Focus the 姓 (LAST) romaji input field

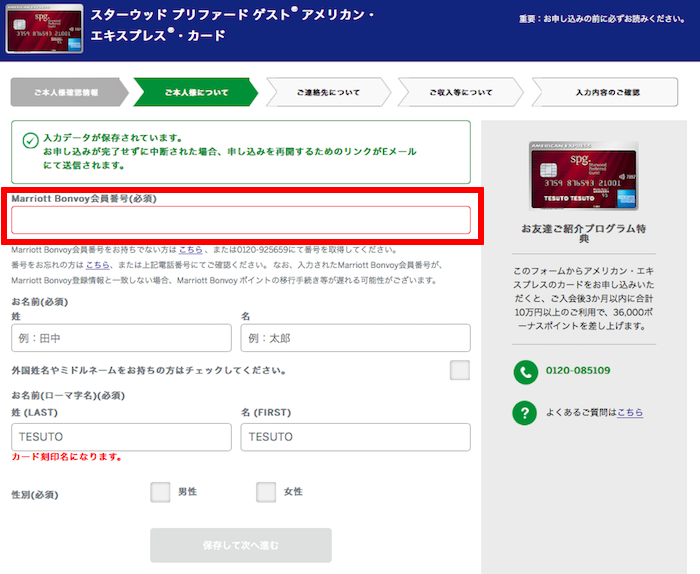pos(121,437)
